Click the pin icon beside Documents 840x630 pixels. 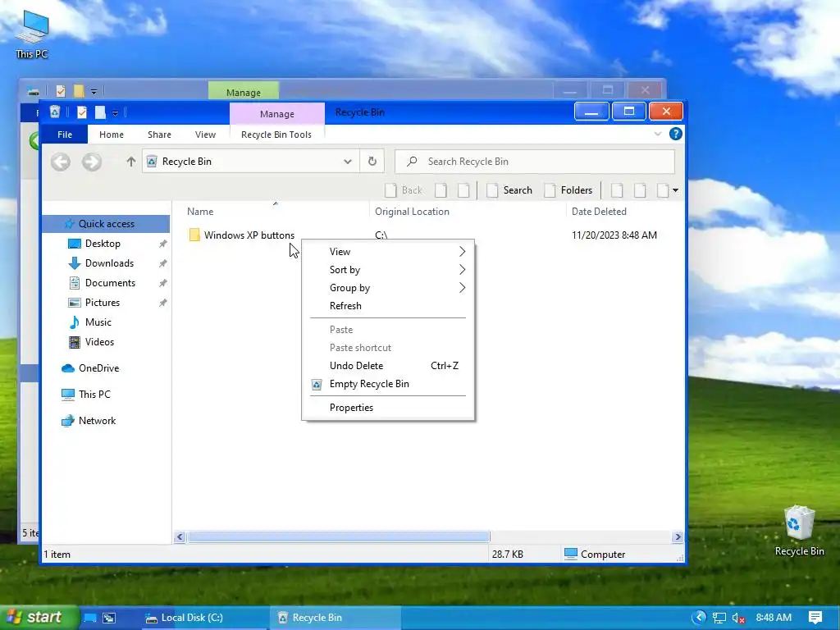coord(163,283)
